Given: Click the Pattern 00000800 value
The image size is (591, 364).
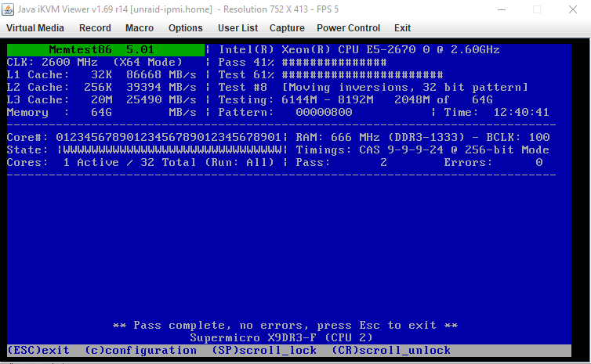Looking at the screenshot, I should pos(324,112).
